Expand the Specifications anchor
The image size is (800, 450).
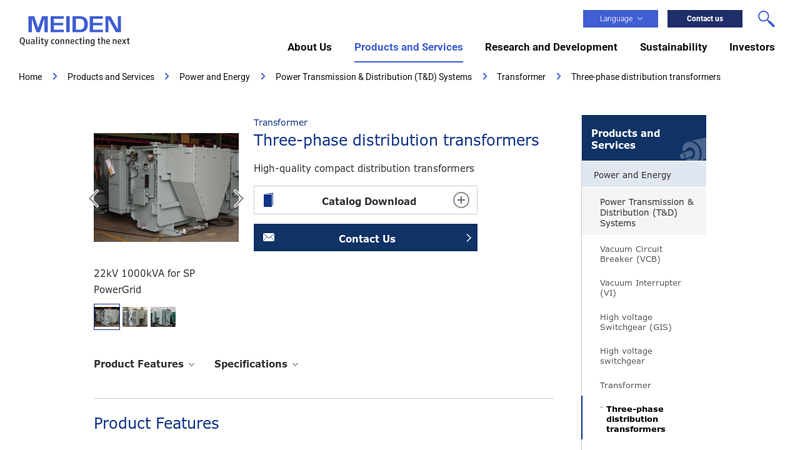tap(256, 364)
